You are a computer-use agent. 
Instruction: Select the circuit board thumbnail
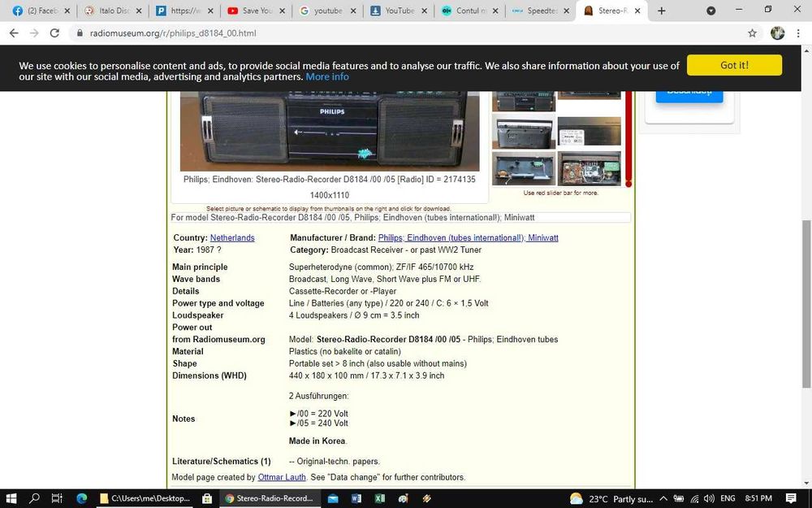[x=590, y=168]
